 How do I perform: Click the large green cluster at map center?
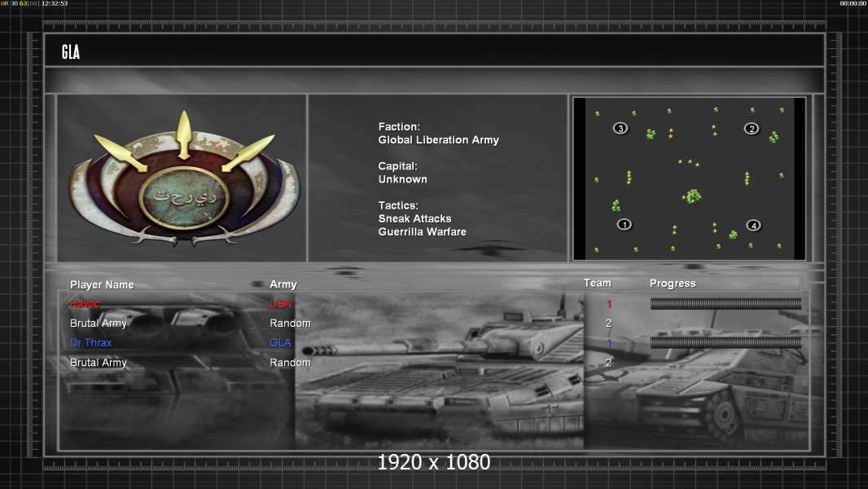[692, 196]
